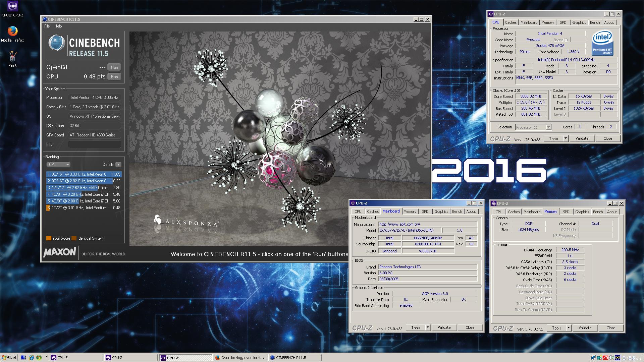Launch Internet Explorer from quick launch
This screenshot has width=644, height=362.
point(31,358)
